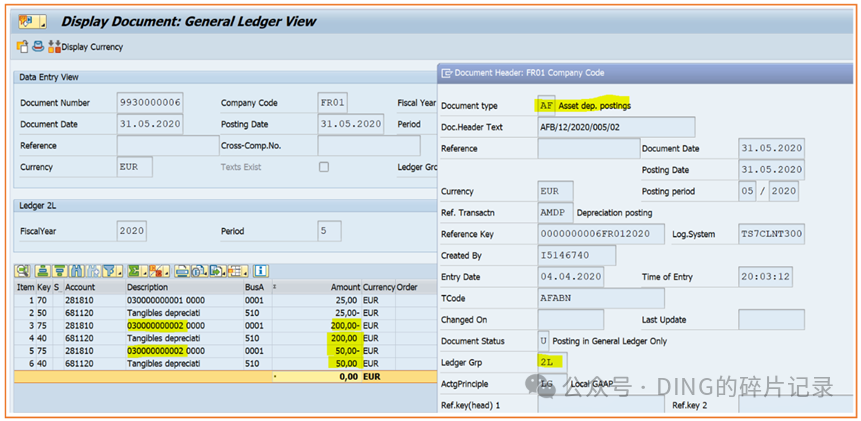Click the Ledger 2L FiscalYear field

tap(132, 231)
